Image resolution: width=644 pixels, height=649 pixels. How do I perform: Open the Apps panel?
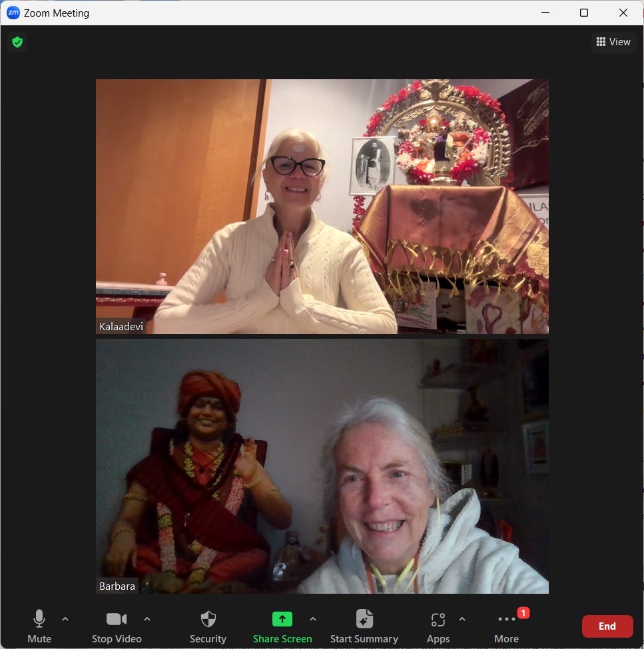438,626
